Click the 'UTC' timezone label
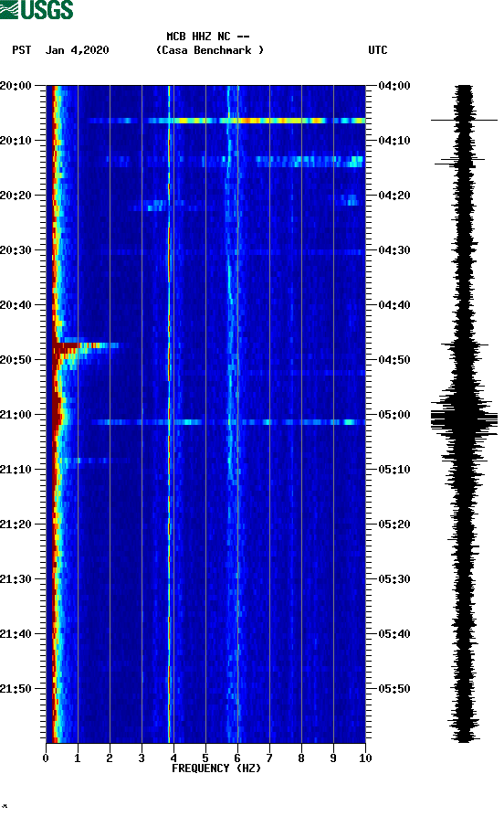Viewport: 504px width, 816px height. (x=378, y=50)
